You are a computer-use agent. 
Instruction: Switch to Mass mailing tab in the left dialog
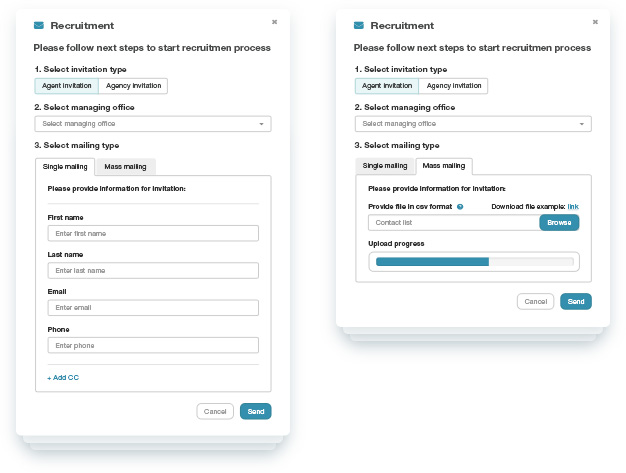click(125, 167)
